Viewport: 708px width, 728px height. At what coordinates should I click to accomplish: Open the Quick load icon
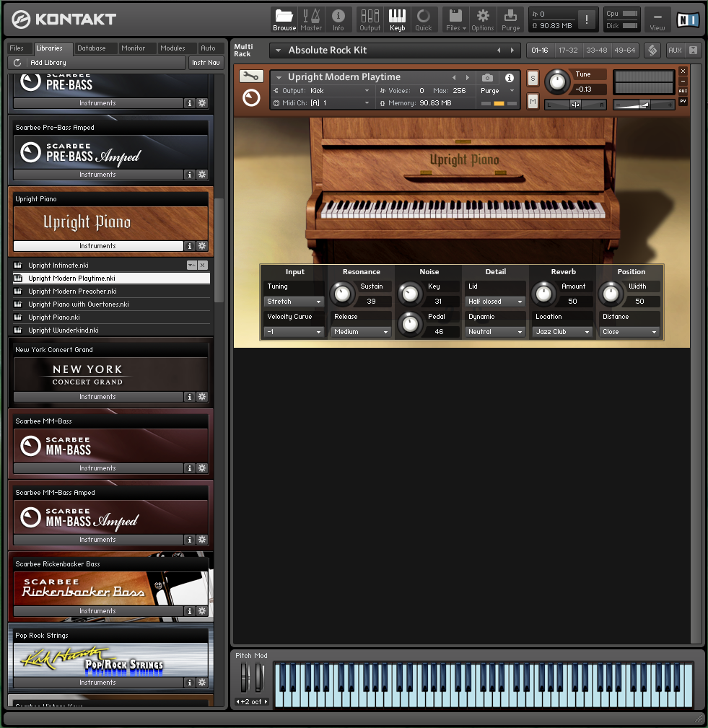coord(423,20)
